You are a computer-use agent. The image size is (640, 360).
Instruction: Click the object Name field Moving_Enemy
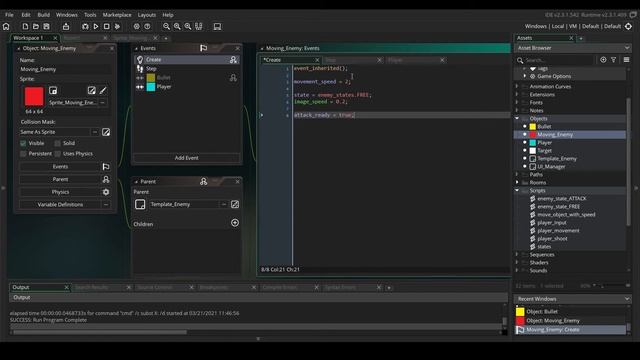(64, 69)
